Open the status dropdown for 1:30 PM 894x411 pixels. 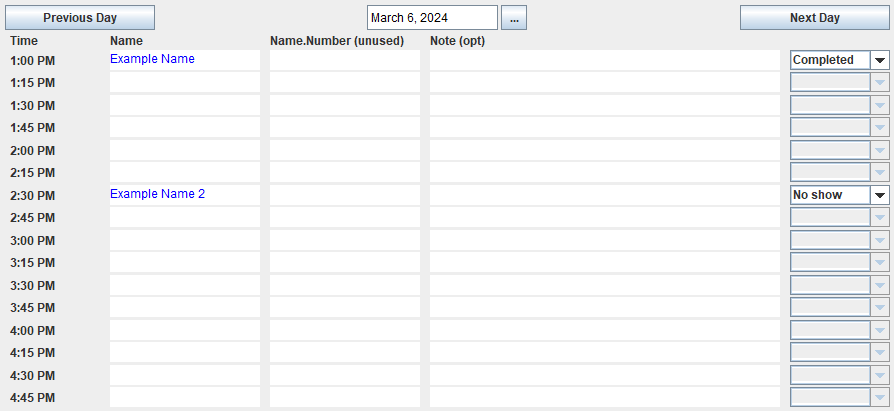point(839,105)
